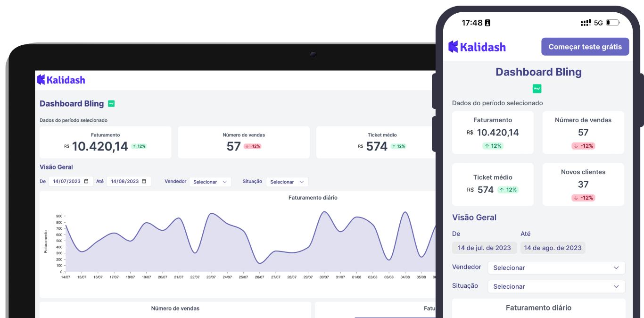Click the 01/08 x-axis label on the chart

356,277
